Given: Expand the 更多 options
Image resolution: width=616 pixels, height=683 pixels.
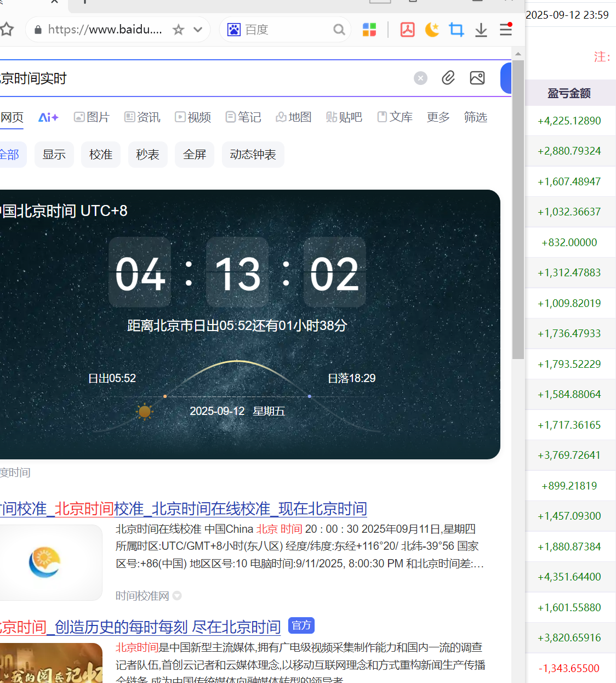Looking at the screenshot, I should [x=438, y=117].
